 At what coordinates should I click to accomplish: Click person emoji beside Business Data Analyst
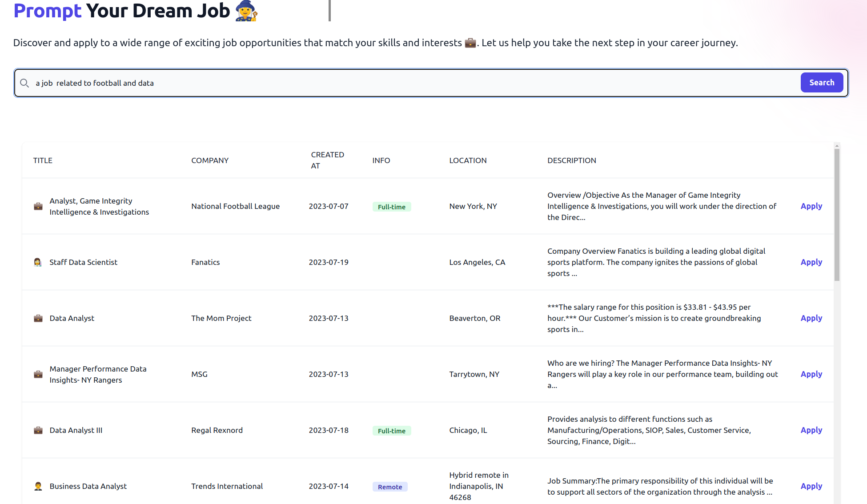(x=38, y=486)
